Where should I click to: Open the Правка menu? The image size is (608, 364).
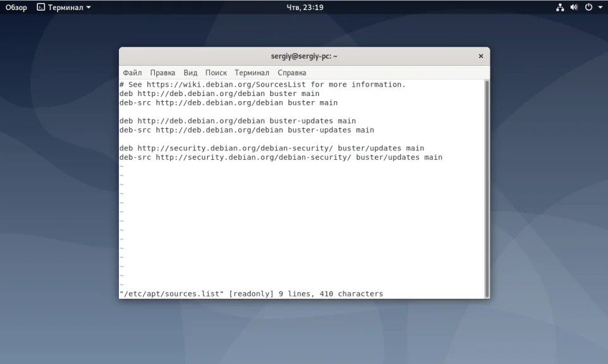point(162,73)
